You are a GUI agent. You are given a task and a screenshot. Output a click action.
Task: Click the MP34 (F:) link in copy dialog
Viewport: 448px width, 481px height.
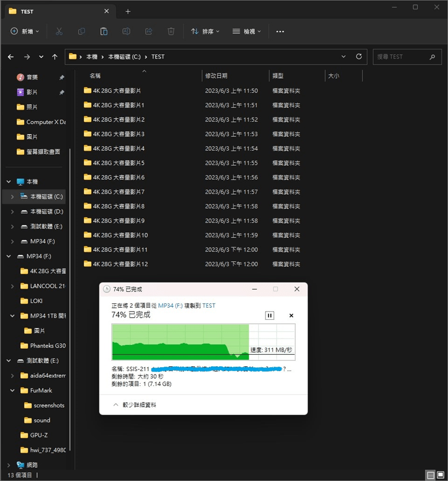point(170,306)
